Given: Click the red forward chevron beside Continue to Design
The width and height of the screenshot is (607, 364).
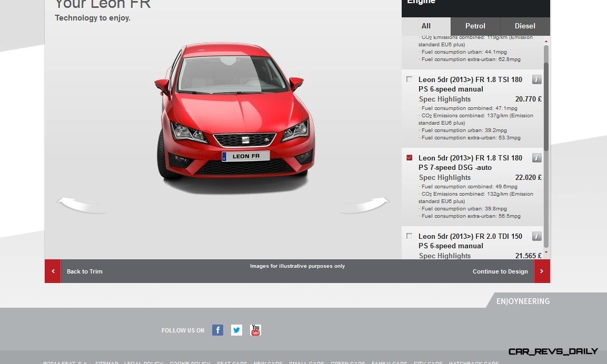Looking at the screenshot, I should click(542, 271).
